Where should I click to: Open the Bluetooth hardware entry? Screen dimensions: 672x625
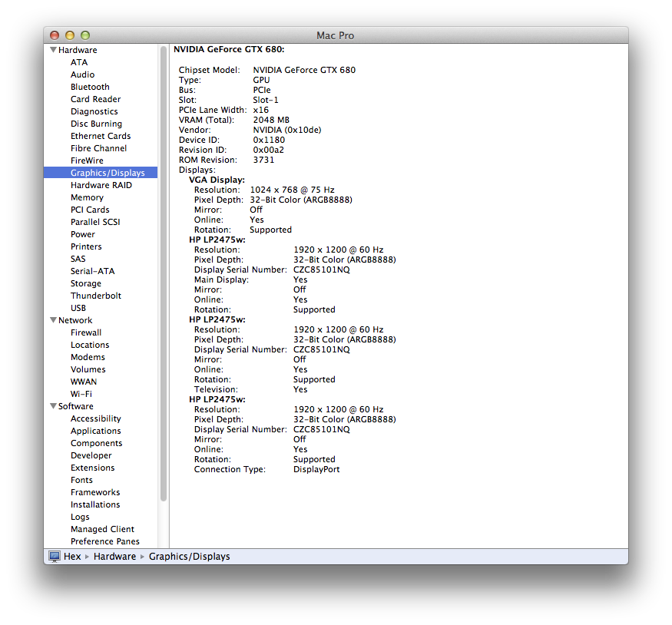coord(90,87)
